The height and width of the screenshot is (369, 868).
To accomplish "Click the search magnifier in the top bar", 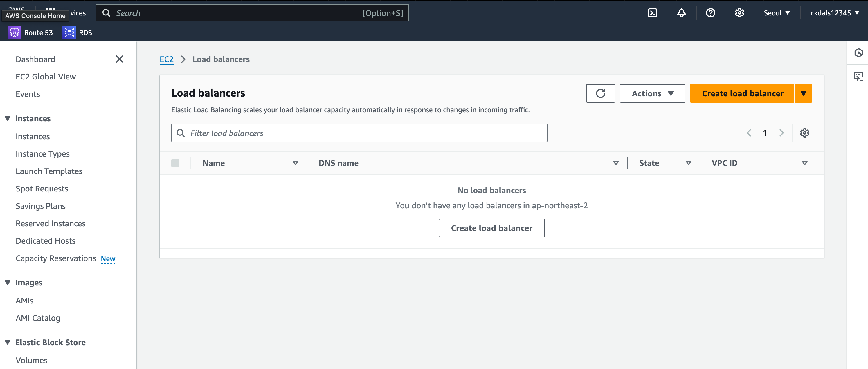I will point(106,13).
